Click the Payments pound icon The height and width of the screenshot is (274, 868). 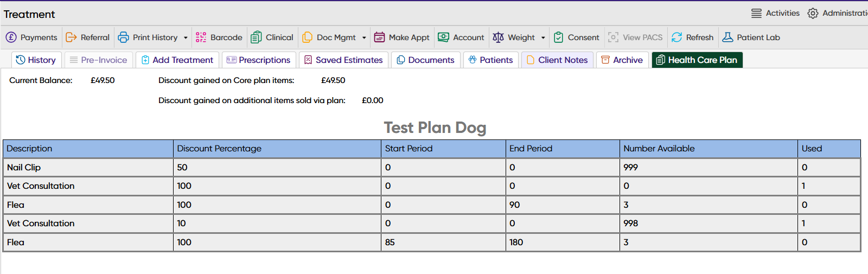coord(11,37)
